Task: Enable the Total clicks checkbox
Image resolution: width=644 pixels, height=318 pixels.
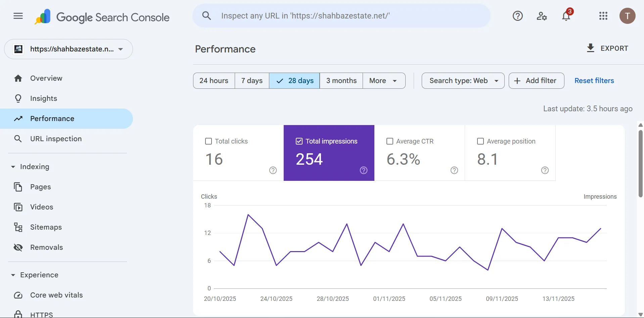Action: click(x=209, y=141)
